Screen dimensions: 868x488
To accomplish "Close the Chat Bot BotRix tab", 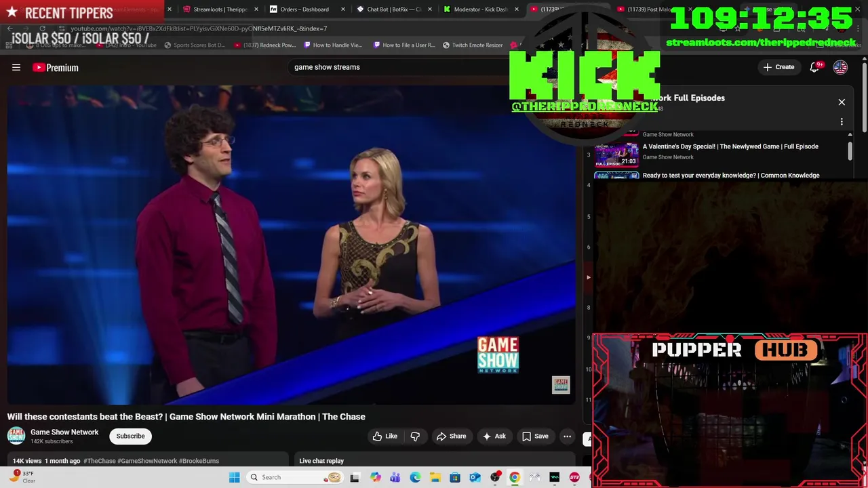I will tap(430, 9).
